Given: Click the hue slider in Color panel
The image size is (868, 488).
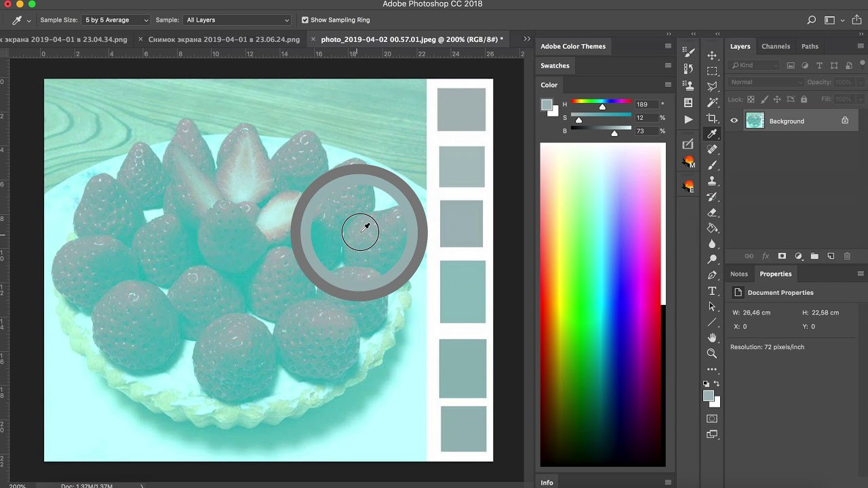Looking at the screenshot, I should point(601,102).
